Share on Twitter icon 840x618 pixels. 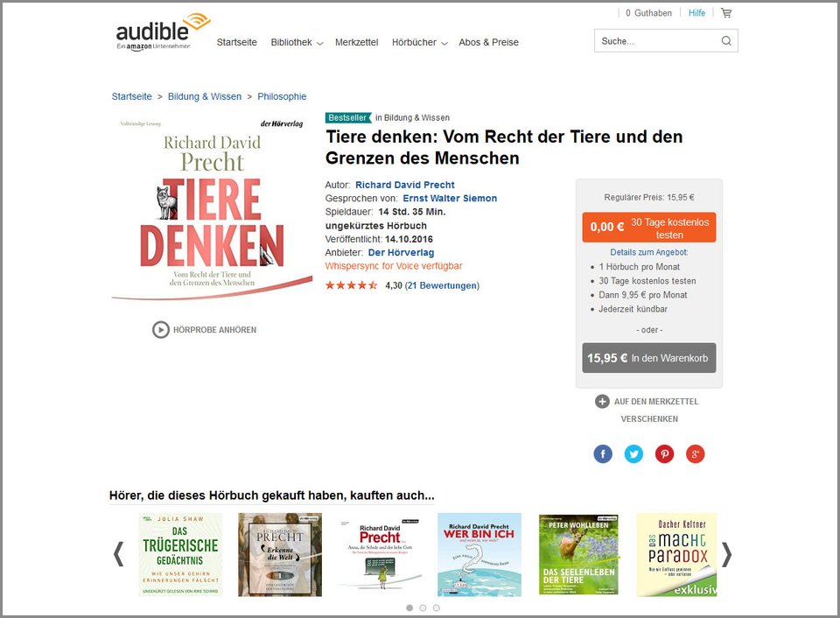(633, 454)
